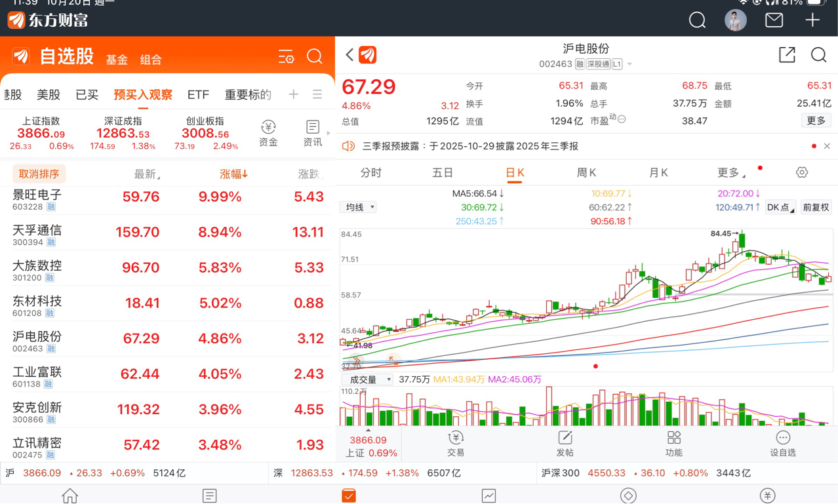Open 重要标的 watchlist tab
The width and height of the screenshot is (838, 504).
coord(248,94)
